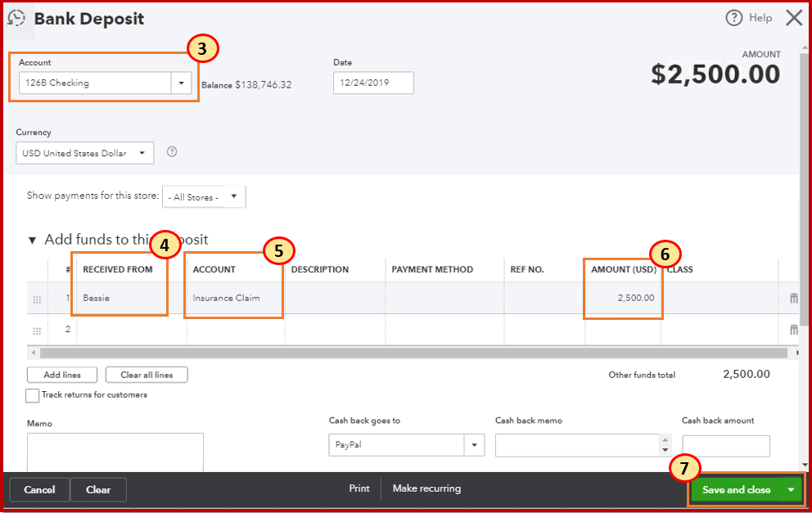Click the Make recurring link
812x513 pixels.
click(x=426, y=488)
